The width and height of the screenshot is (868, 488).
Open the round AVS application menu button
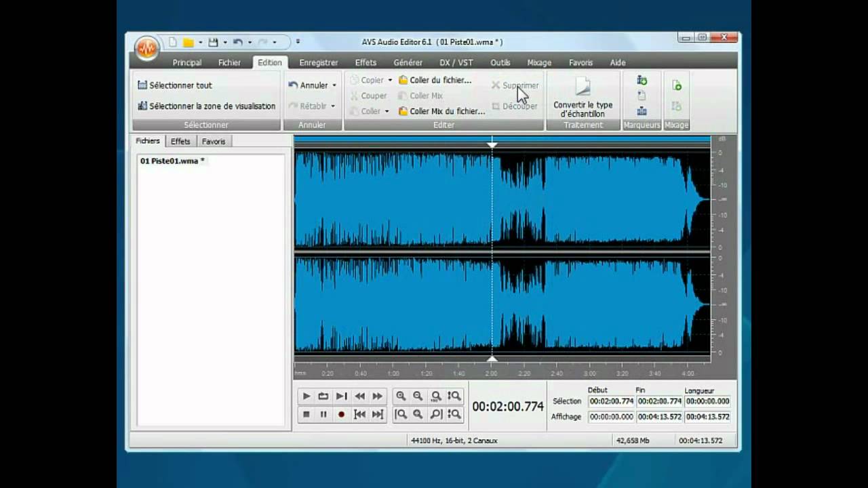[x=146, y=48]
